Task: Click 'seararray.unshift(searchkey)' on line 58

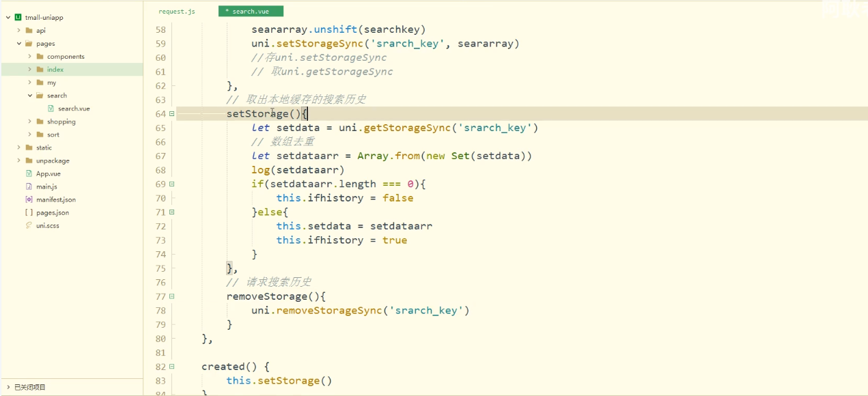Action: click(339, 29)
